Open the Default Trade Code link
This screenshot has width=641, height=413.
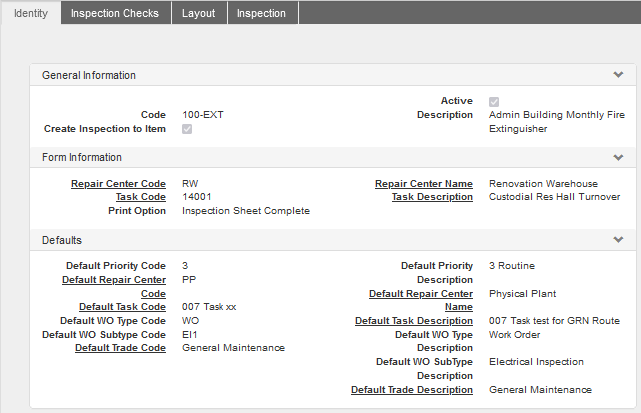point(120,348)
